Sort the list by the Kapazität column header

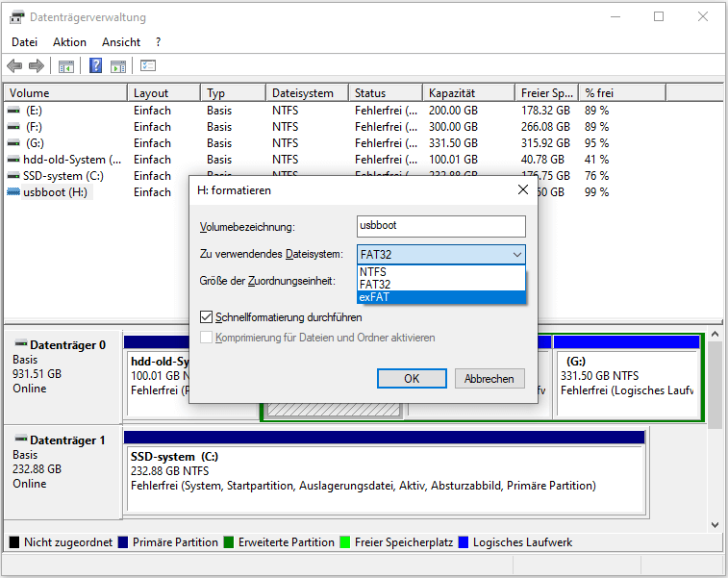pos(452,93)
